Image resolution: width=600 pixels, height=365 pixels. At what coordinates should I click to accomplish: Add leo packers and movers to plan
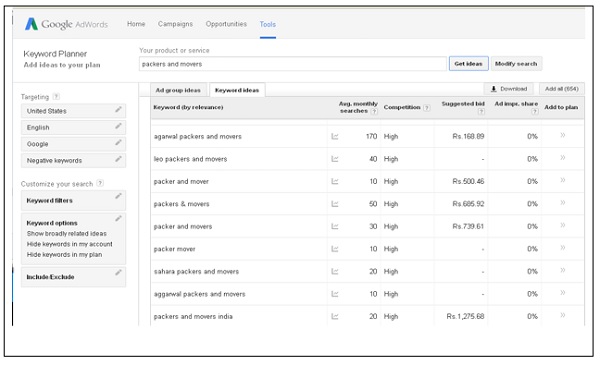pyautogui.click(x=562, y=158)
